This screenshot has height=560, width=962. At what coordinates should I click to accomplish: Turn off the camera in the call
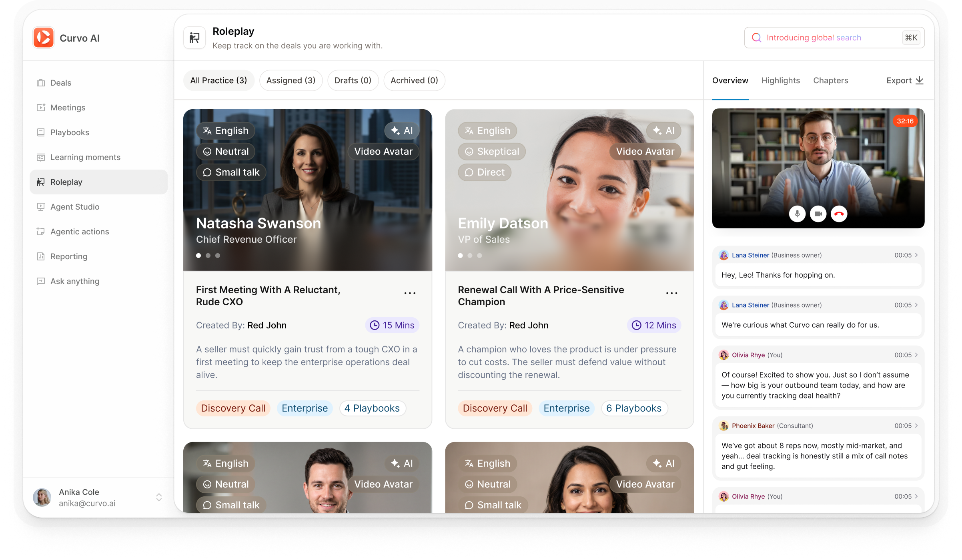coord(818,214)
